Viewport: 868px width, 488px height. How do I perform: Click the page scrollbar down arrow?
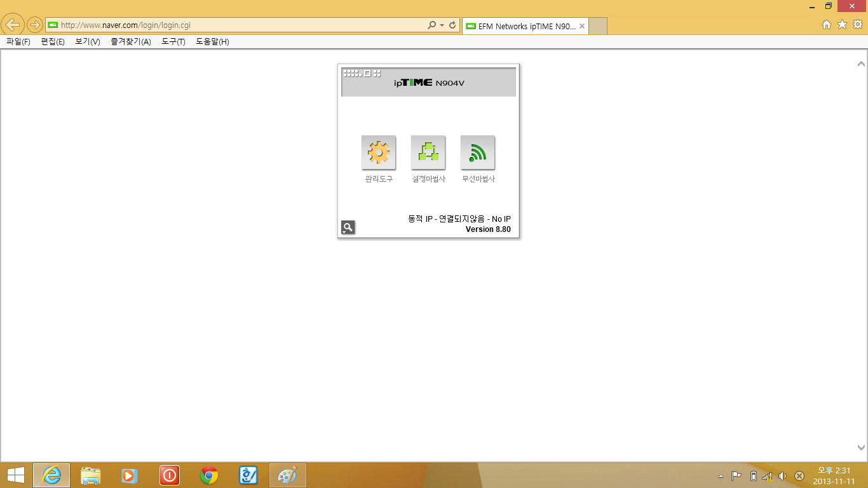861,447
